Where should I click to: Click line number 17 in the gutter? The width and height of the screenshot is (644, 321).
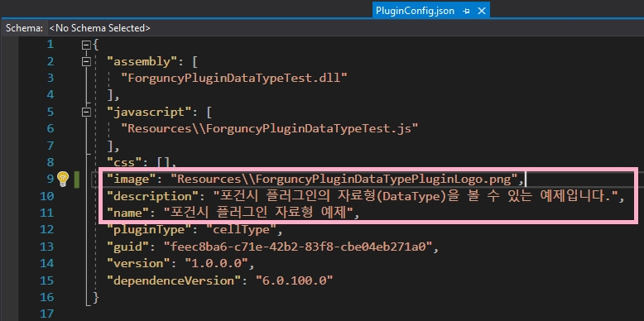[48, 314]
